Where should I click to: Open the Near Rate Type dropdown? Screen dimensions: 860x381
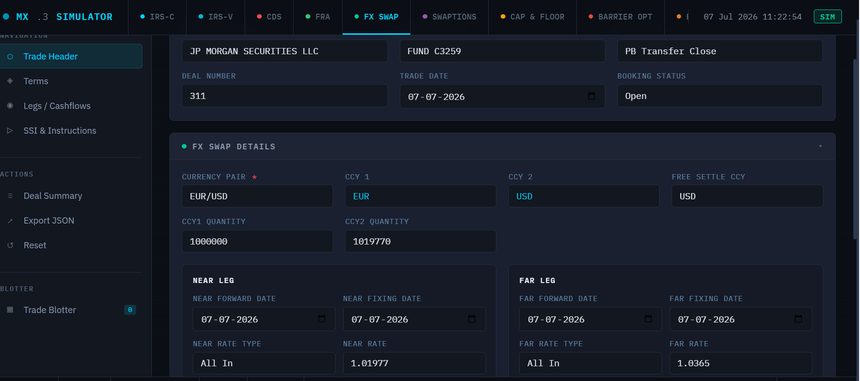click(264, 363)
